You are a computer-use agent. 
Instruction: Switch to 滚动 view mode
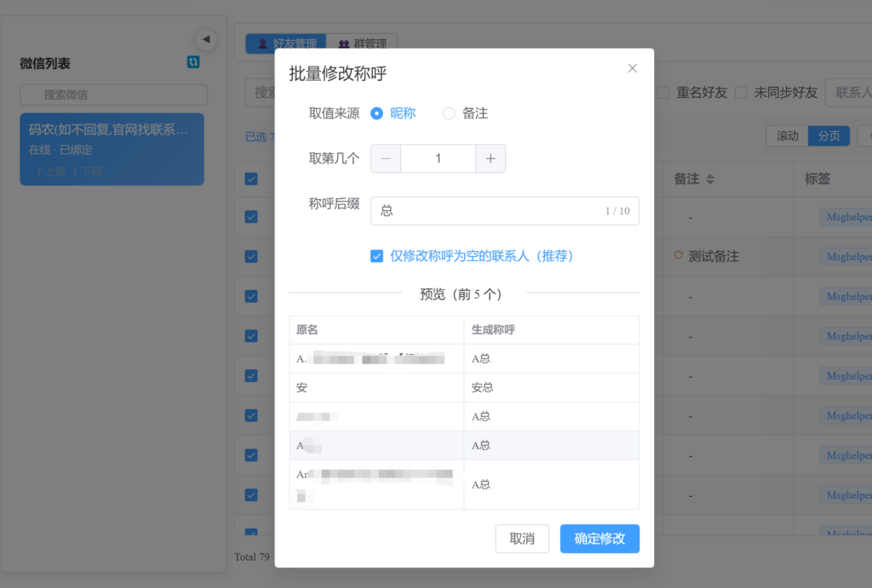click(787, 136)
